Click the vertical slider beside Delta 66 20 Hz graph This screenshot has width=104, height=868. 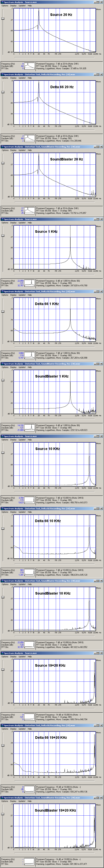coord(3,92)
